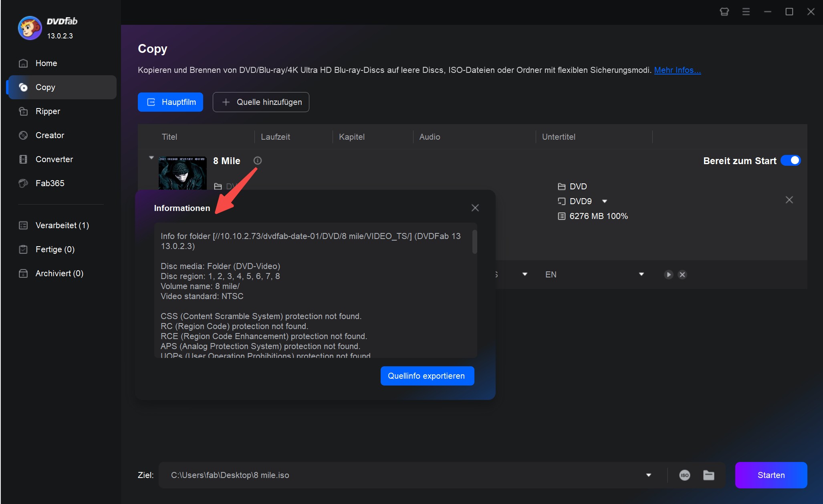The image size is (823, 504).
Task: Open the Archiviert (0) list
Action: click(59, 273)
